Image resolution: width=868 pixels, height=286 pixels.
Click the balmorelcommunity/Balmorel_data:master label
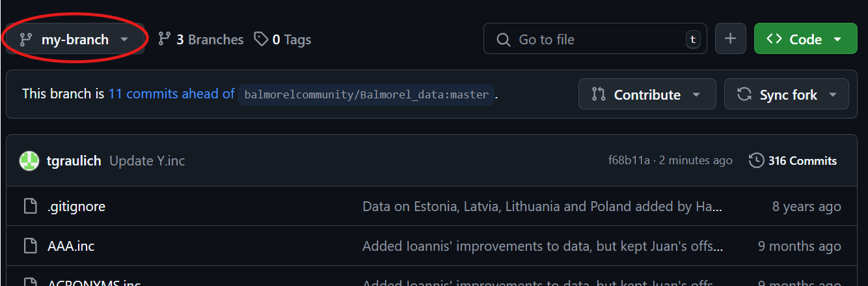[x=366, y=94]
